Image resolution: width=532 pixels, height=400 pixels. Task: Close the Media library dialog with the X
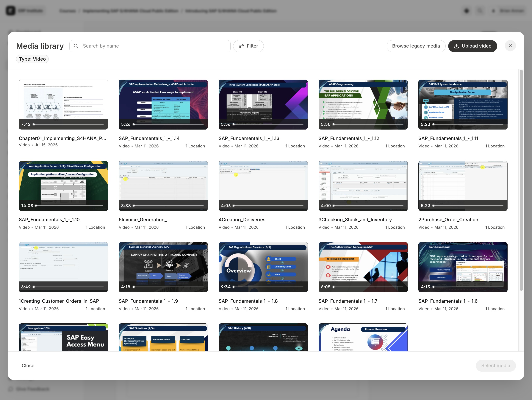click(x=510, y=46)
